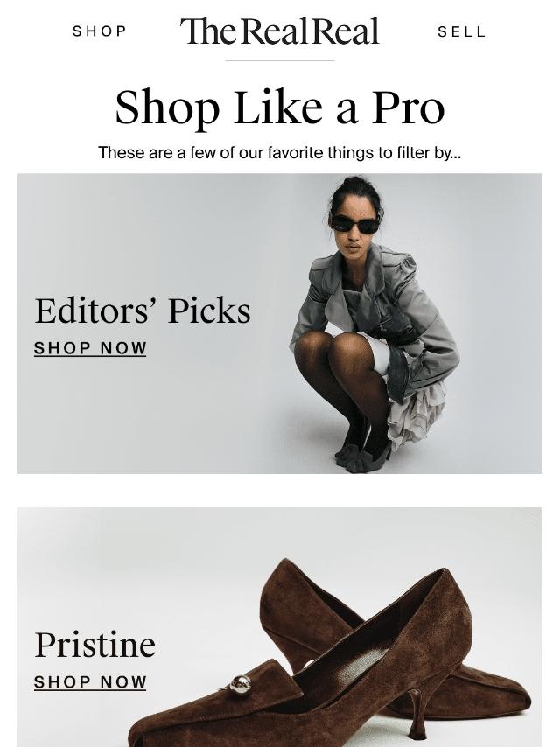Click the ruffled skirt on the model

pos(417,414)
